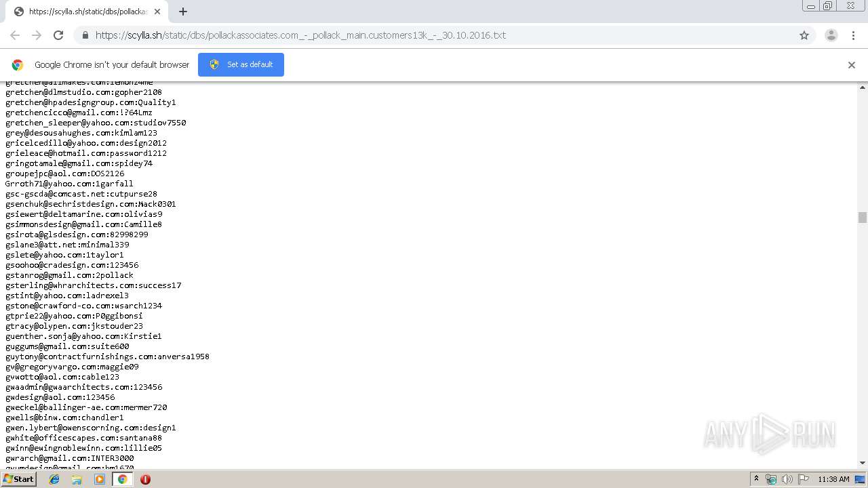Click the page scrollbar up arrow
Screen dimensions: 868x488
click(863, 87)
